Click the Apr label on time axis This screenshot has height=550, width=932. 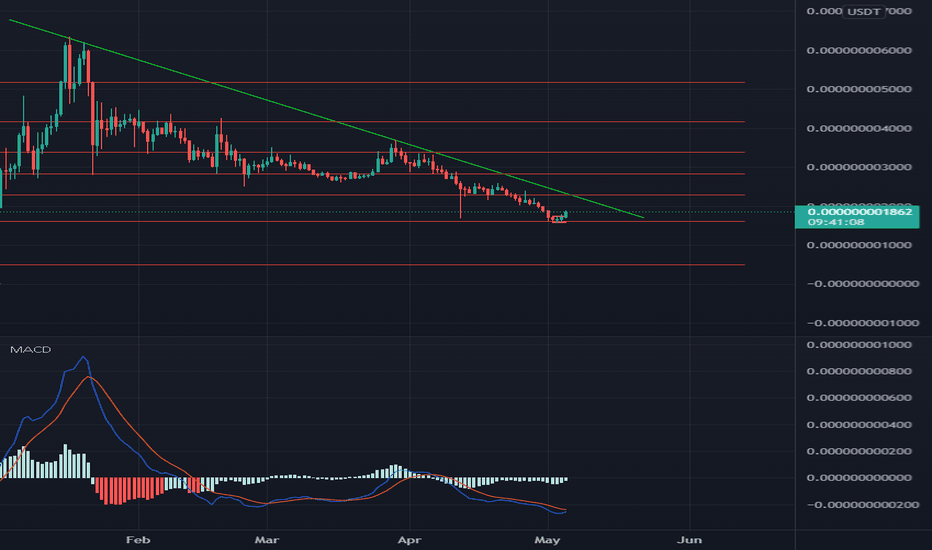point(409,540)
